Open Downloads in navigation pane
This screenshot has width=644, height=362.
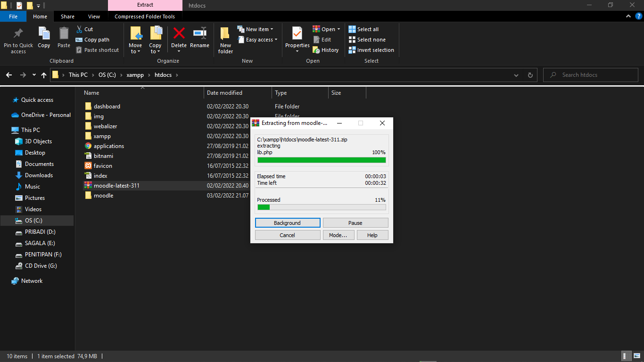(39, 175)
